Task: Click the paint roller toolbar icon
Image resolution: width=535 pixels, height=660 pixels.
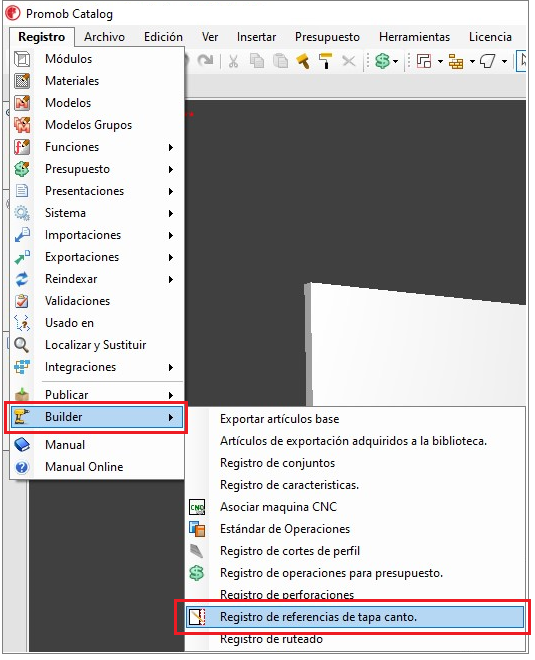Action: point(325,61)
